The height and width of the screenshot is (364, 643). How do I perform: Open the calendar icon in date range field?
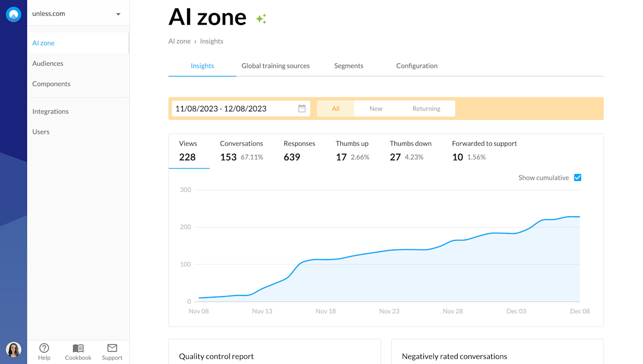click(x=302, y=108)
